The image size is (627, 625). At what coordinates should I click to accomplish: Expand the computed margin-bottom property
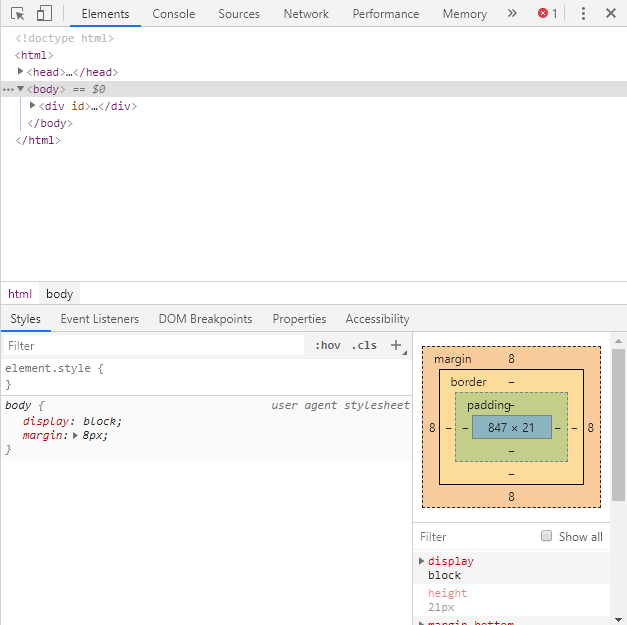[421, 623]
